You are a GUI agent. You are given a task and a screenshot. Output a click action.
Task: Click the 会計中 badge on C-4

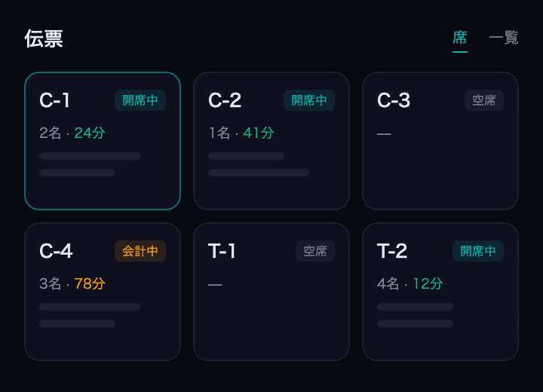click(140, 251)
